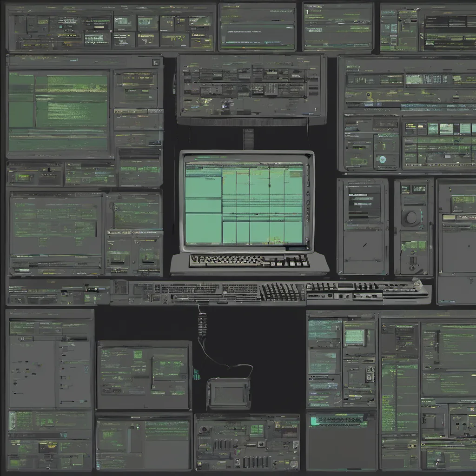Click the vertical fader bank on the bottom mixer unit
This screenshot has height=476, width=476.
pyautogui.click(x=255, y=462)
